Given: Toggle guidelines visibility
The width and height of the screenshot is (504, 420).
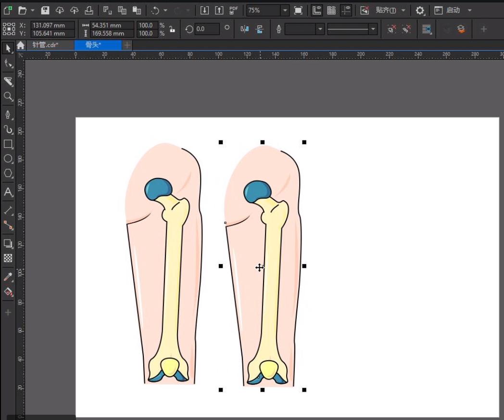Looking at the screenshot, I should point(346,10).
